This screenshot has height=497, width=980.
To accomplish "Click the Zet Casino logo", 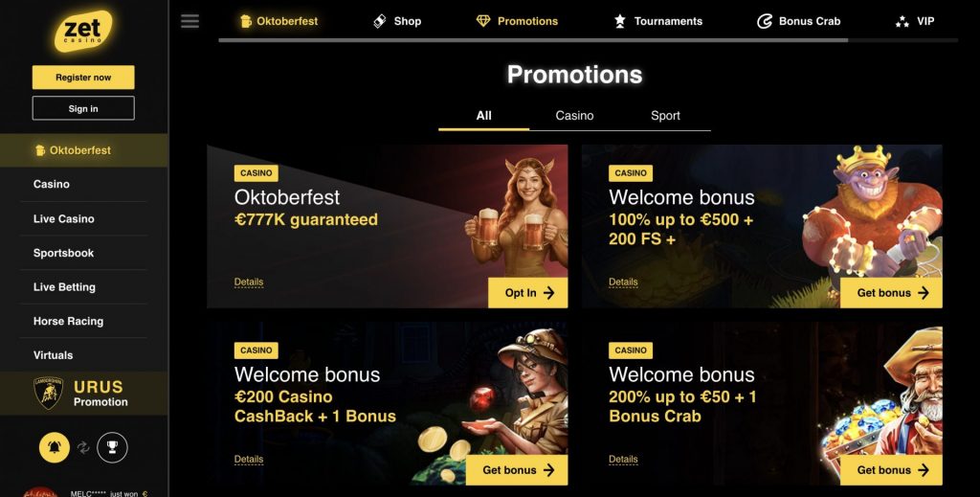I will coord(84,31).
